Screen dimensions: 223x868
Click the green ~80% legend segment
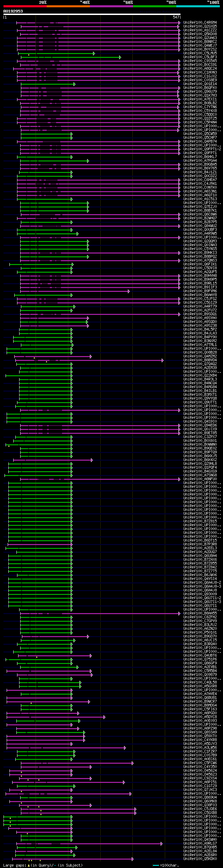pos(155,6)
